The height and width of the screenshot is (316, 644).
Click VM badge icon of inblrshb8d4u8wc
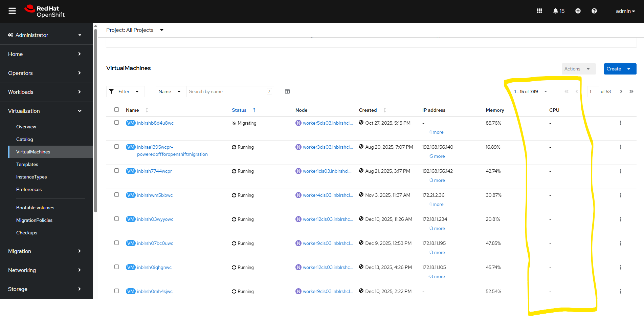(131, 123)
